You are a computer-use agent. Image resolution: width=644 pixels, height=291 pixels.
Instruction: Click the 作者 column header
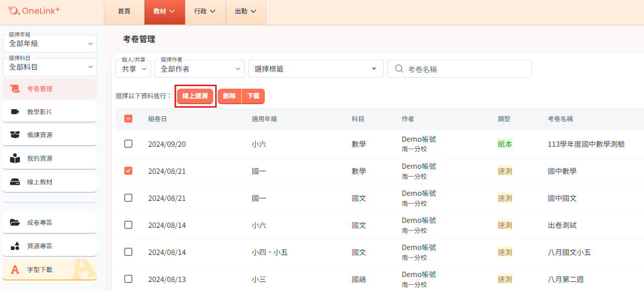point(408,119)
